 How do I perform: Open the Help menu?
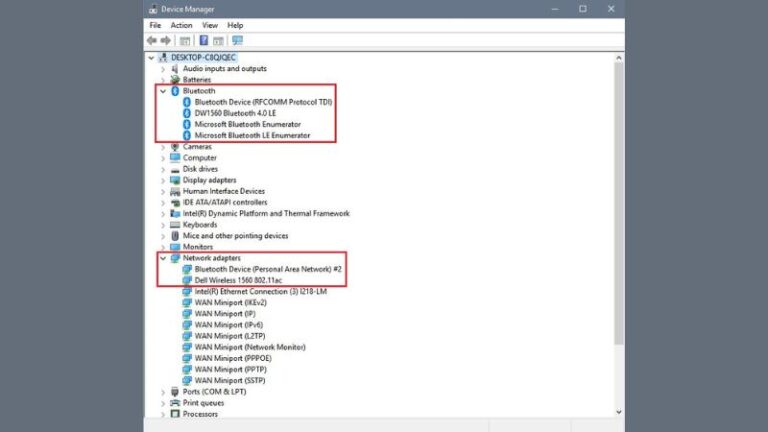click(235, 25)
